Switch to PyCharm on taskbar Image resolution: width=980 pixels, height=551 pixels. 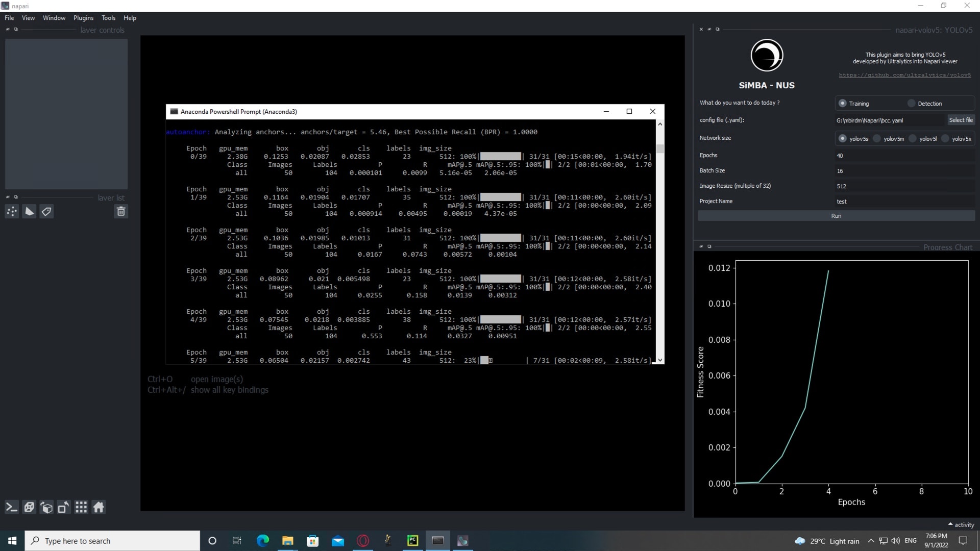click(412, 541)
